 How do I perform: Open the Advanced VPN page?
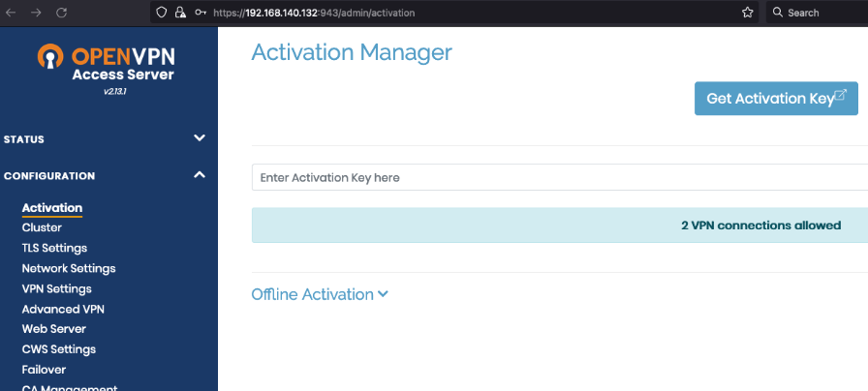tap(63, 310)
